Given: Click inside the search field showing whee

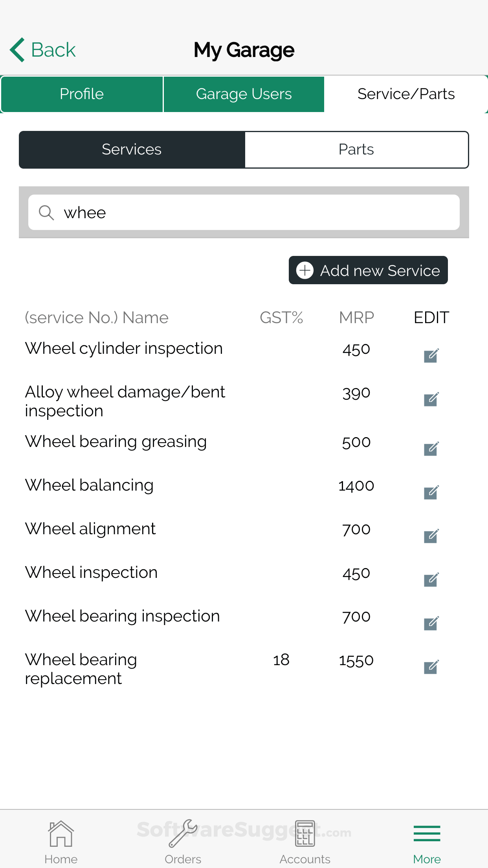Looking at the screenshot, I should (244, 212).
